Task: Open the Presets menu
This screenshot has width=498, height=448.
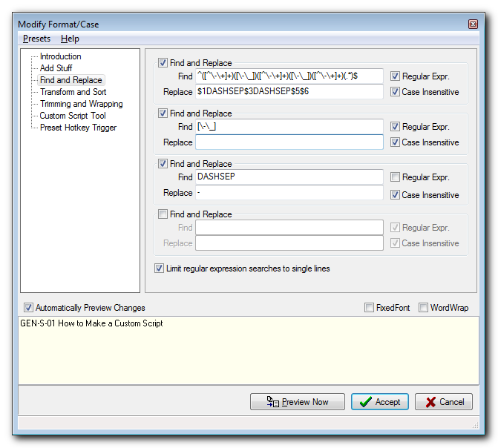Action: tap(36, 39)
